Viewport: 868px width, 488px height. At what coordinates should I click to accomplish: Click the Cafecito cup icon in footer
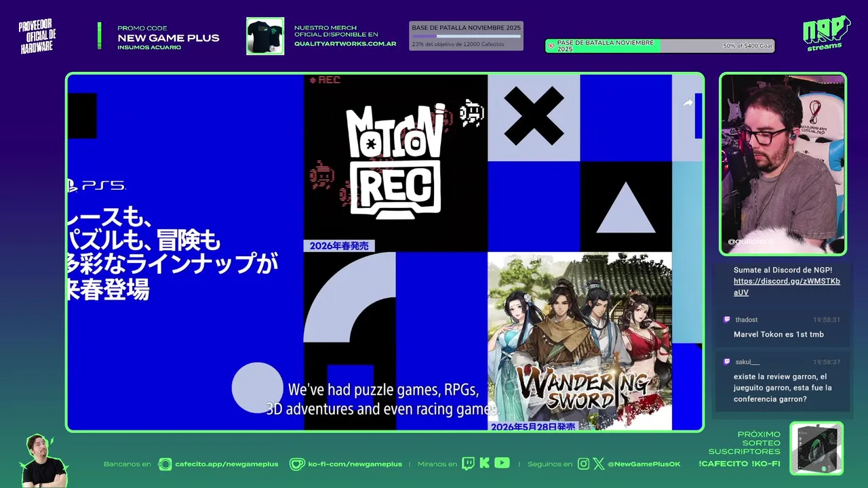coord(165,464)
